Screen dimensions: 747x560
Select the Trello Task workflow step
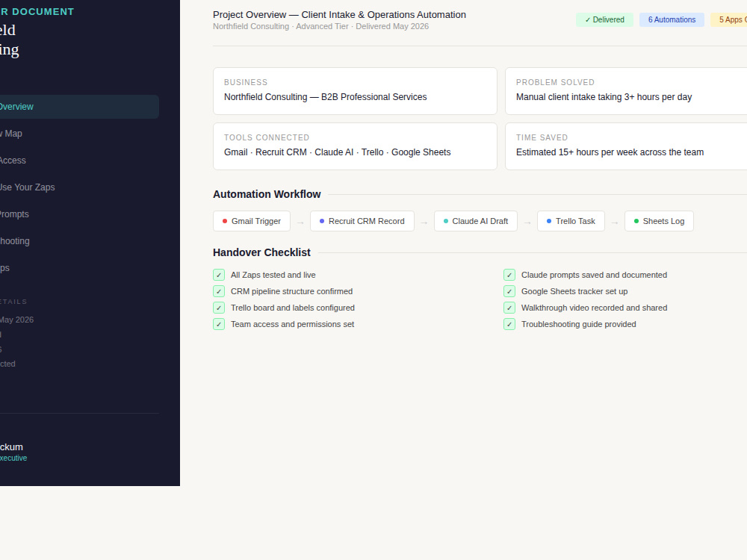pyautogui.click(x=571, y=221)
